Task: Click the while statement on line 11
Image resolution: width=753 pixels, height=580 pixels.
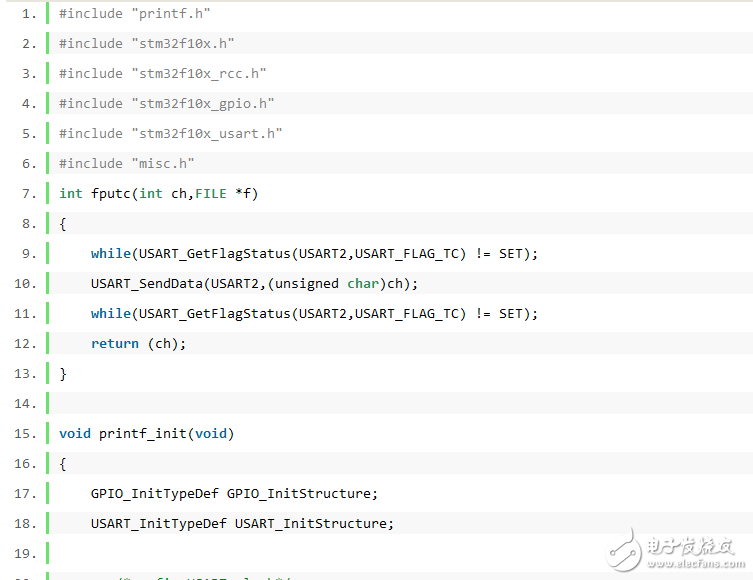Action: coord(315,314)
